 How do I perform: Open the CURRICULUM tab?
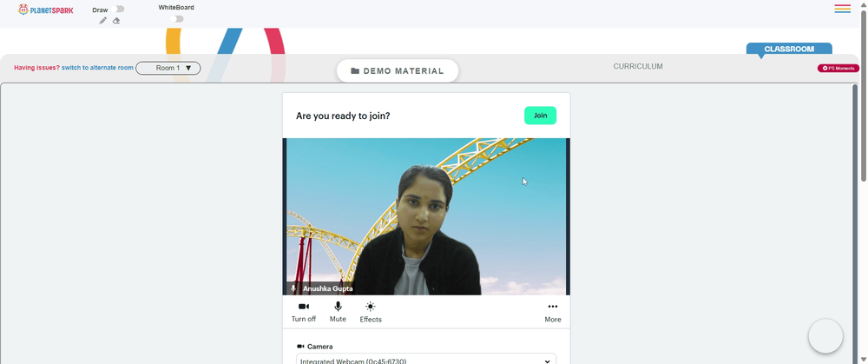click(638, 67)
